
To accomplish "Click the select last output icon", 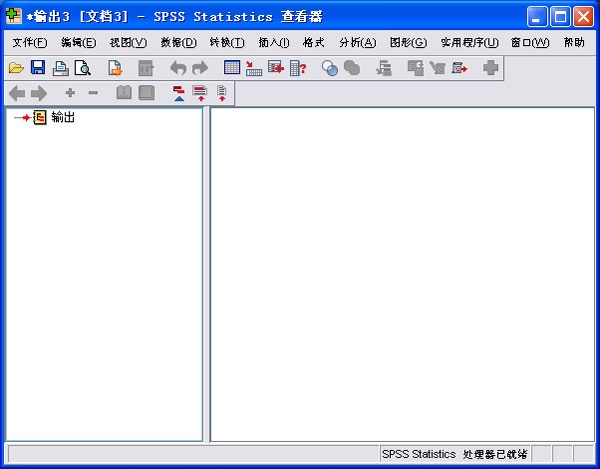I will 384,68.
